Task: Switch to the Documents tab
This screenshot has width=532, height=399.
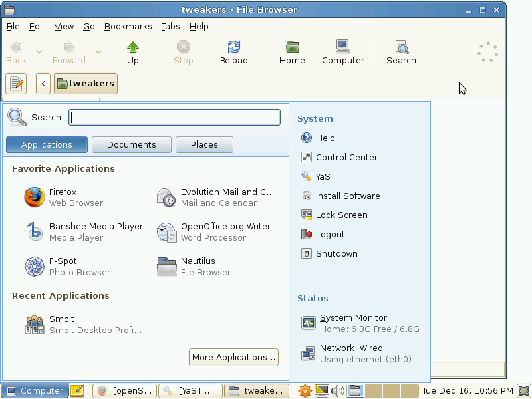Action: (x=132, y=144)
